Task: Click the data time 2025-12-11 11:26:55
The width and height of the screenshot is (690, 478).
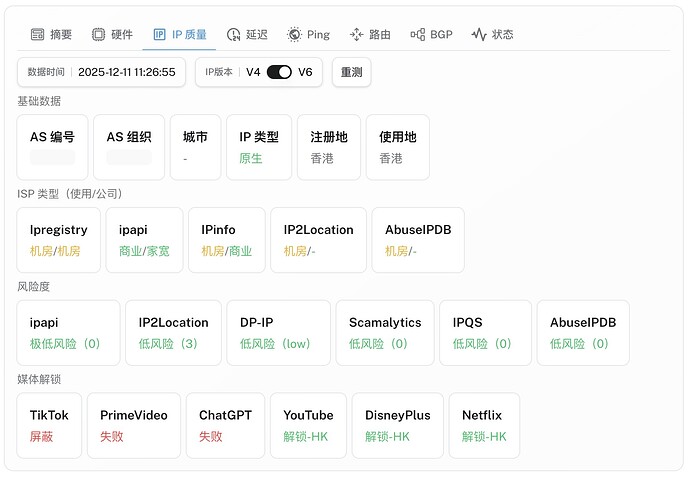Action: click(127, 72)
